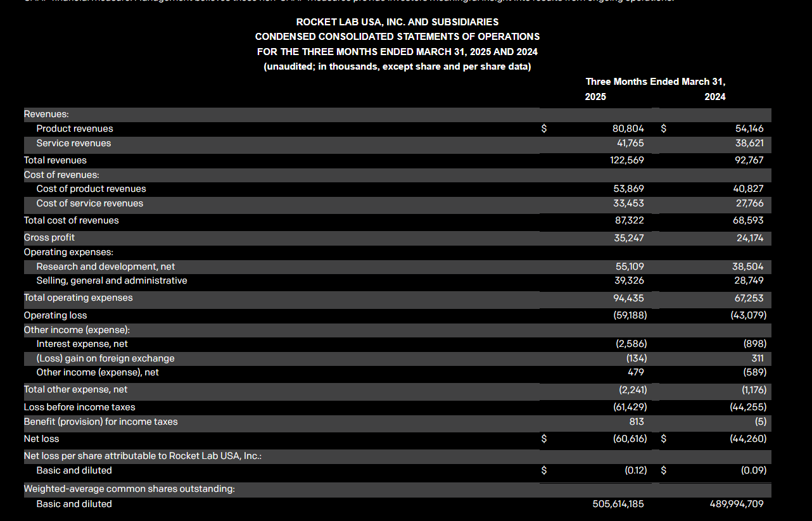Click Research and development, net label

106,267
